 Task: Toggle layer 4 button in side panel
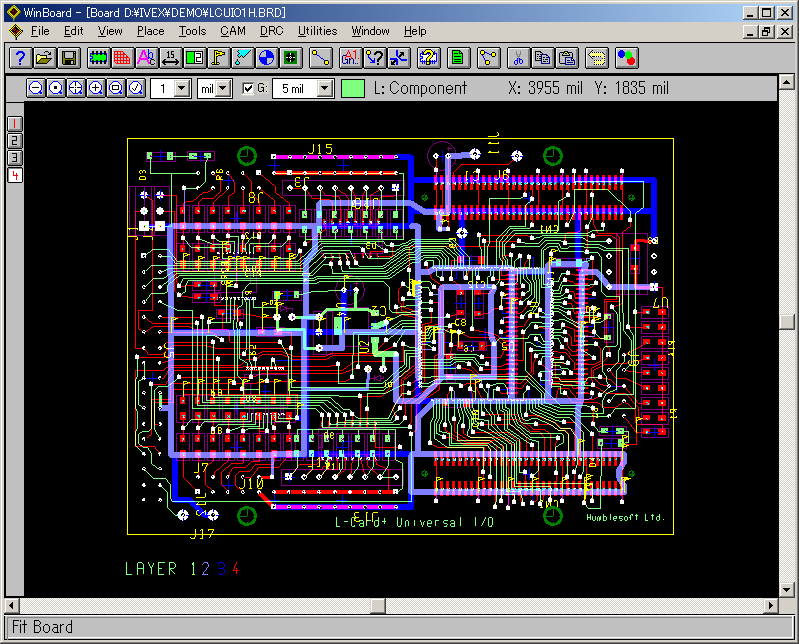click(15, 176)
